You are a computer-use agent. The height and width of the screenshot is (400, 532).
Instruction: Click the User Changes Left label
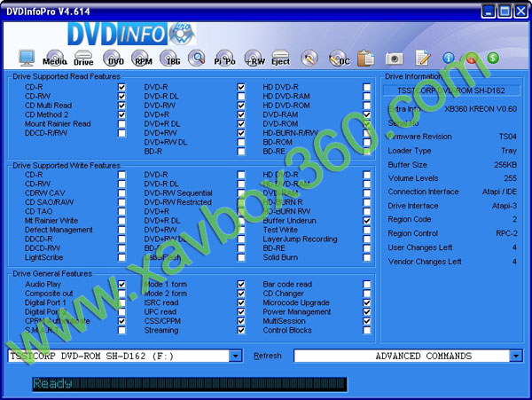pyautogui.click(x=420, y=247)
